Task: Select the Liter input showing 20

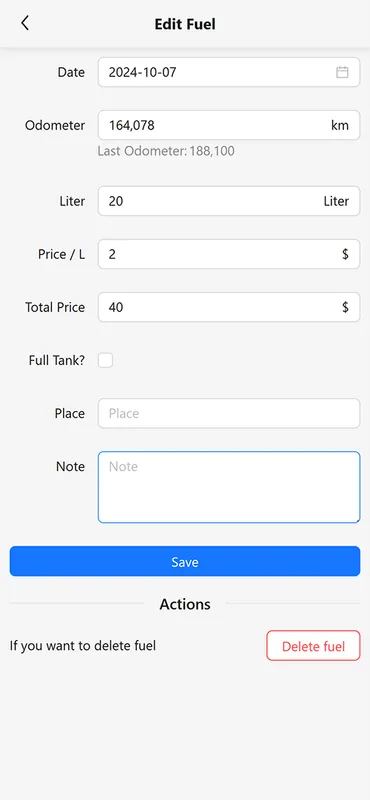Action: [229, 201]
